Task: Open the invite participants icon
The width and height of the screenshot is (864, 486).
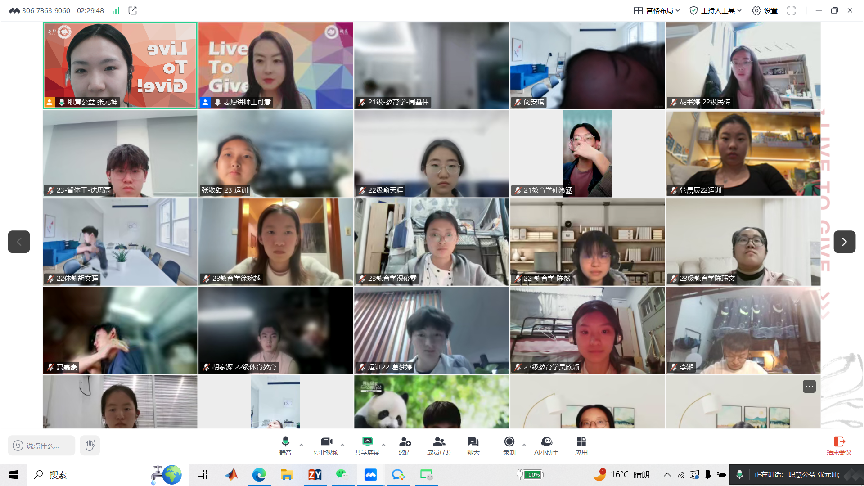Action: 404,442
